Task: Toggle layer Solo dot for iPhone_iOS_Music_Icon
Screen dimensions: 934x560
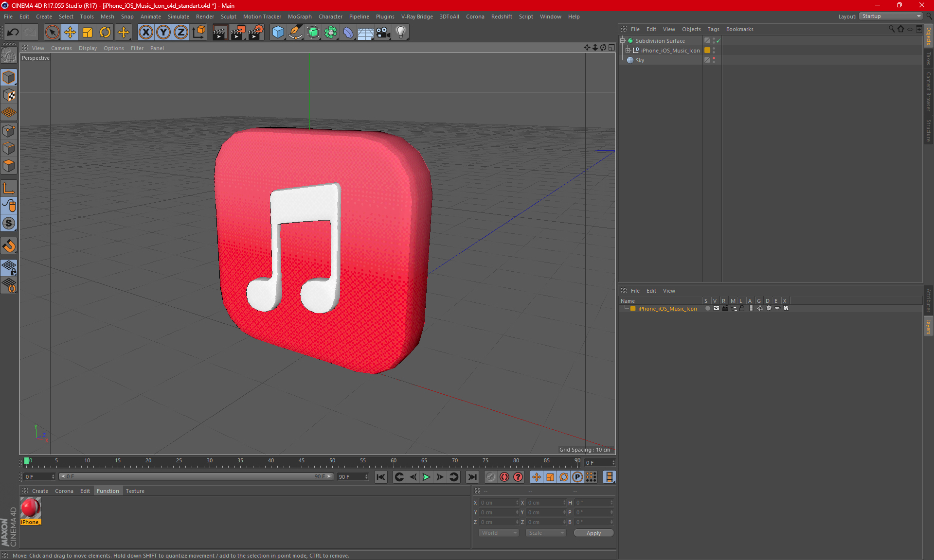Action: click(707, 308)
